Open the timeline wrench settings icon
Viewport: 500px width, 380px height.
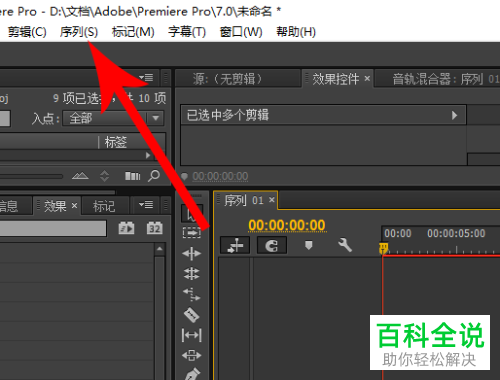(x=345, y=245)
